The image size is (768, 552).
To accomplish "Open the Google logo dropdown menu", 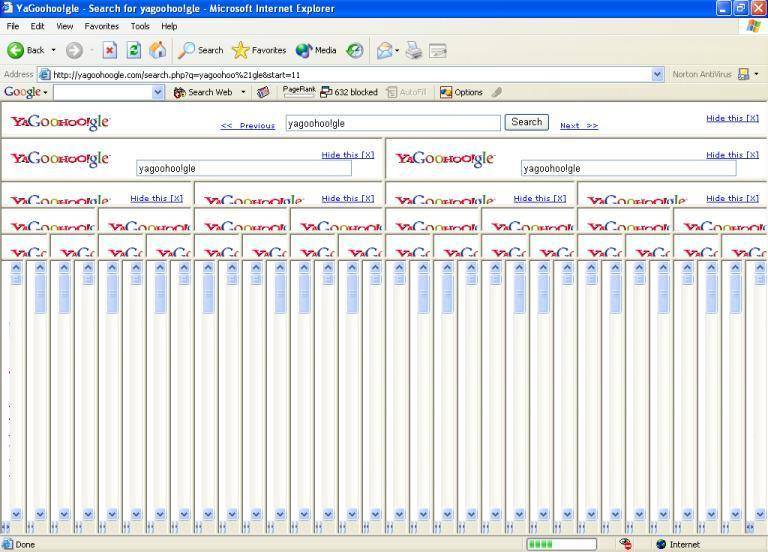I will (x=45, y=93).
